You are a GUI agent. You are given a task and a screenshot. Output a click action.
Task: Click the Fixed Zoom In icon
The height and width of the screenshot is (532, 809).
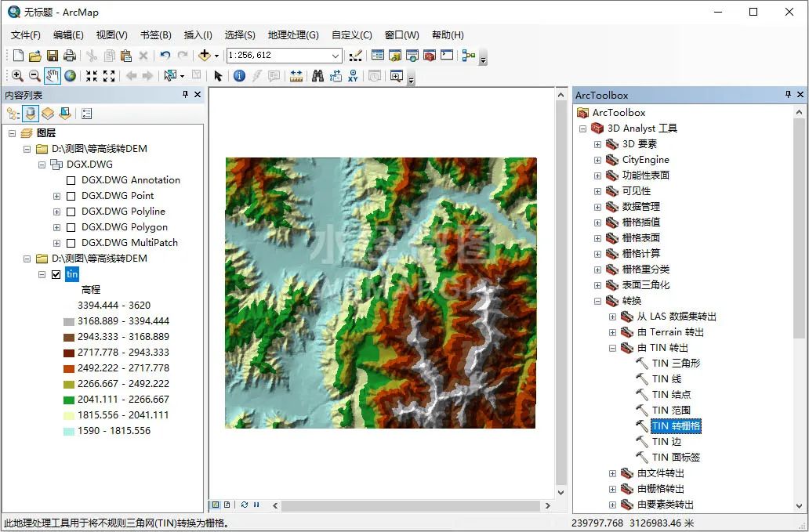(x=92, y=76)
